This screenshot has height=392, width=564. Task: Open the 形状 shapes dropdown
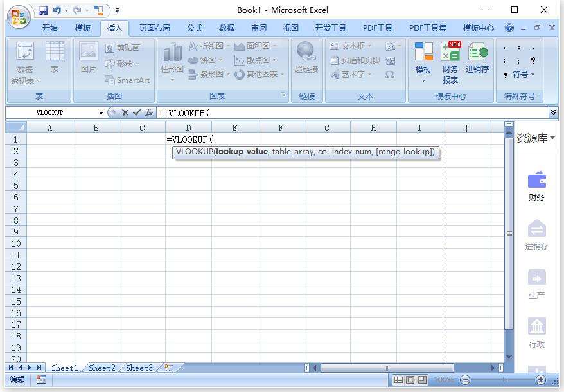[x=122, y=64]
